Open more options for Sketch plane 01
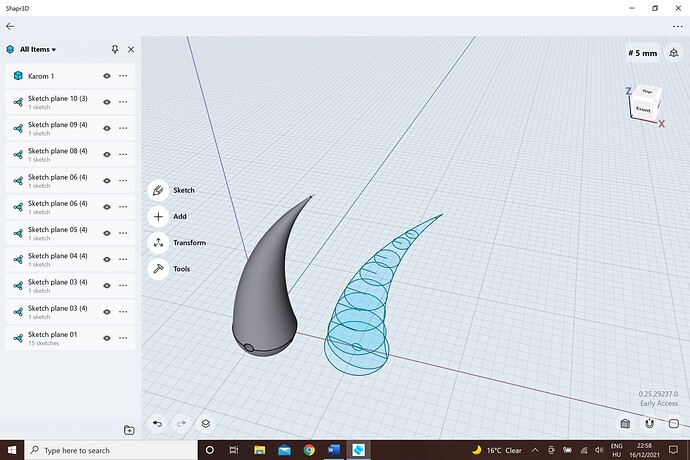The width and height of the screenshot is (690, 460). [x=123, y=338]
